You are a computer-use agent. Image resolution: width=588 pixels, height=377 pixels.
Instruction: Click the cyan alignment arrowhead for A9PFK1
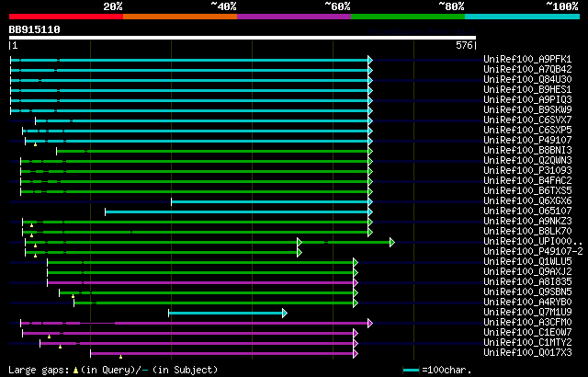tap(370, 60)
